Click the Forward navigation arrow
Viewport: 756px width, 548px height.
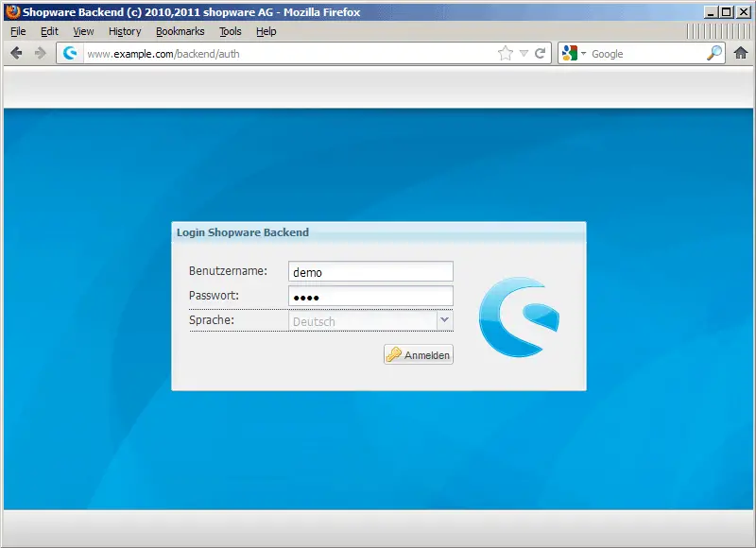[40, 53]
